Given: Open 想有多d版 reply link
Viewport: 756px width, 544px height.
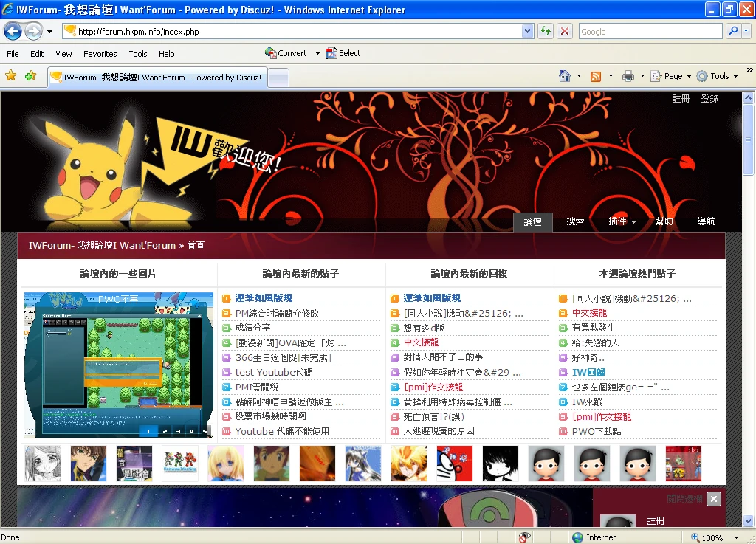Looking at the screenshot, I should point(425,328).
